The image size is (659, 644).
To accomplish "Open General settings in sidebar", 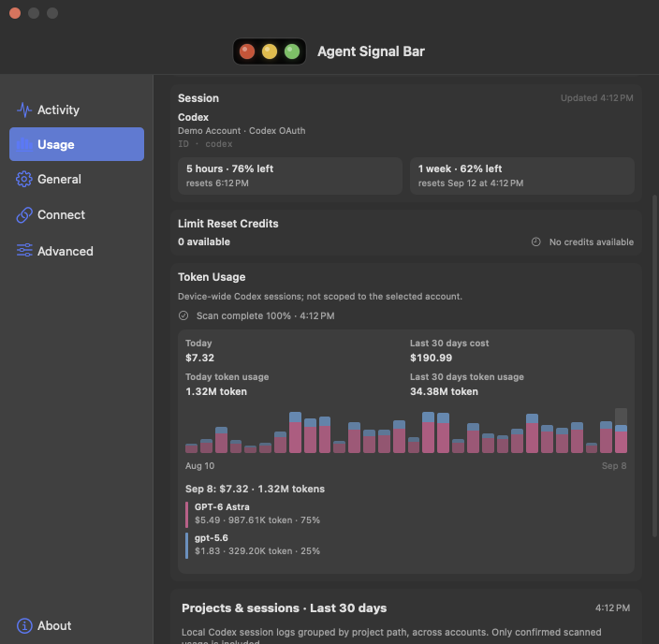I will click(x=77, y=179).
